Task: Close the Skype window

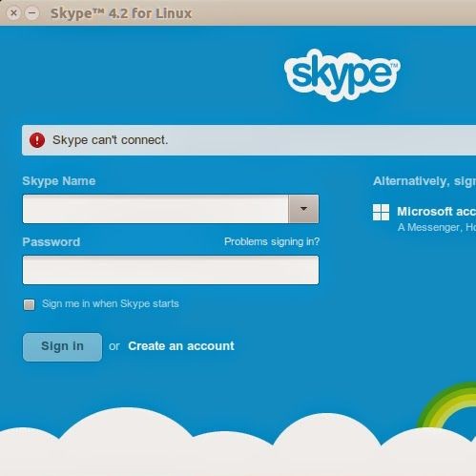Action: tap(13, 13)
